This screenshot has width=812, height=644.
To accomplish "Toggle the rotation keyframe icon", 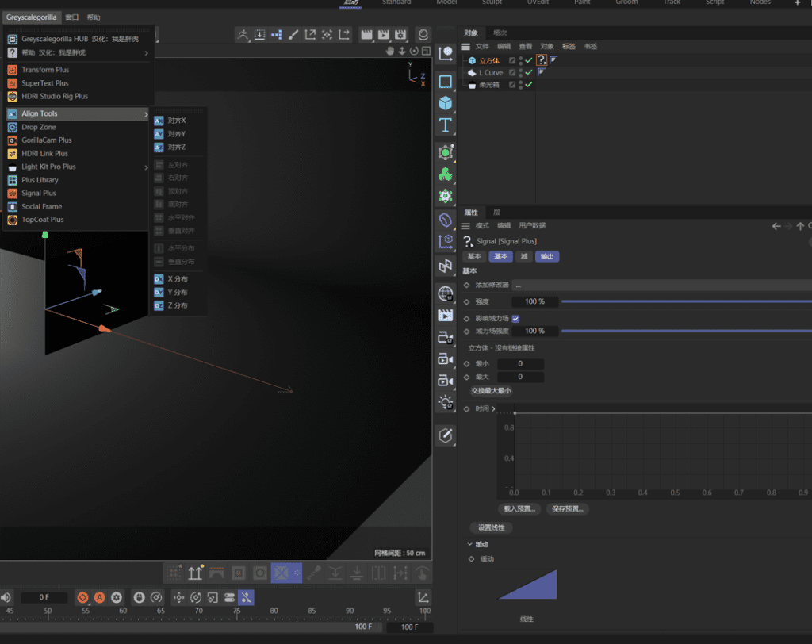I will click(196, 597).
